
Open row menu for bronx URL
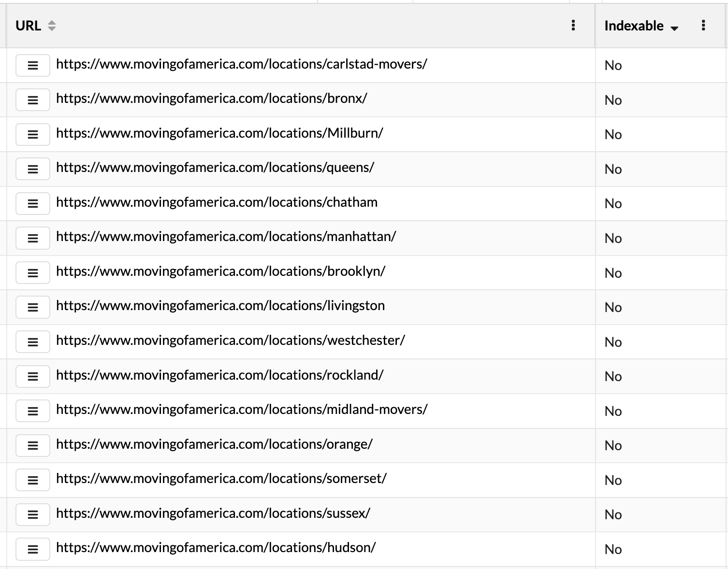(33, 100)
